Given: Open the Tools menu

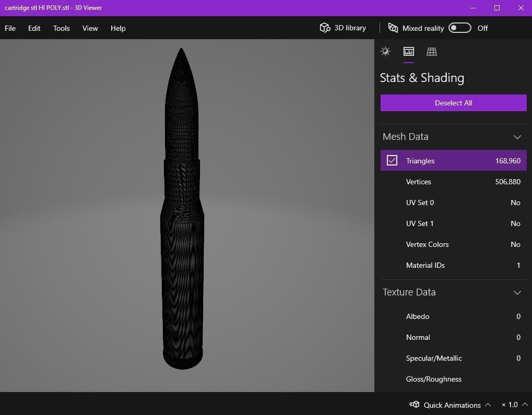Looking at the screenshot, I should 62,28.
